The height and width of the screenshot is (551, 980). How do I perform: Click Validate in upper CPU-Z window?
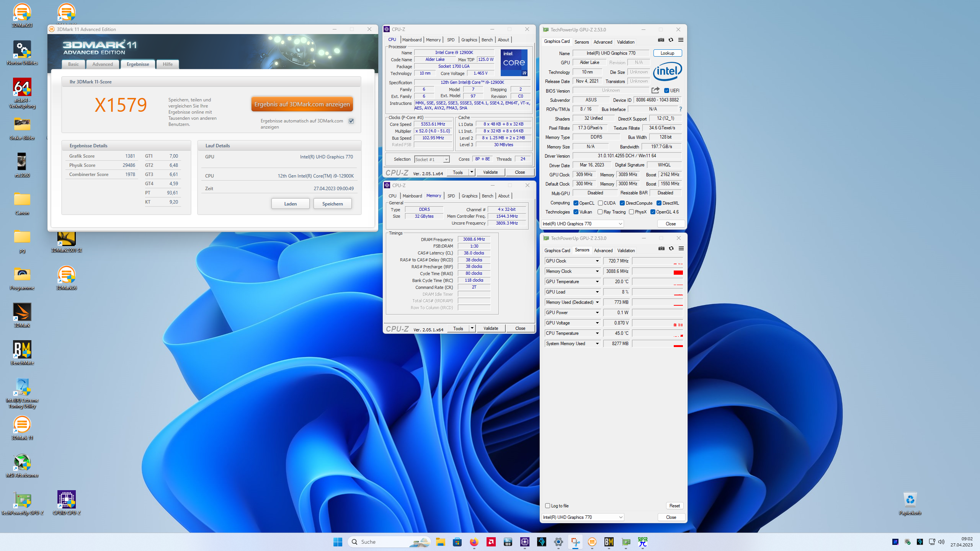[490, 172]
